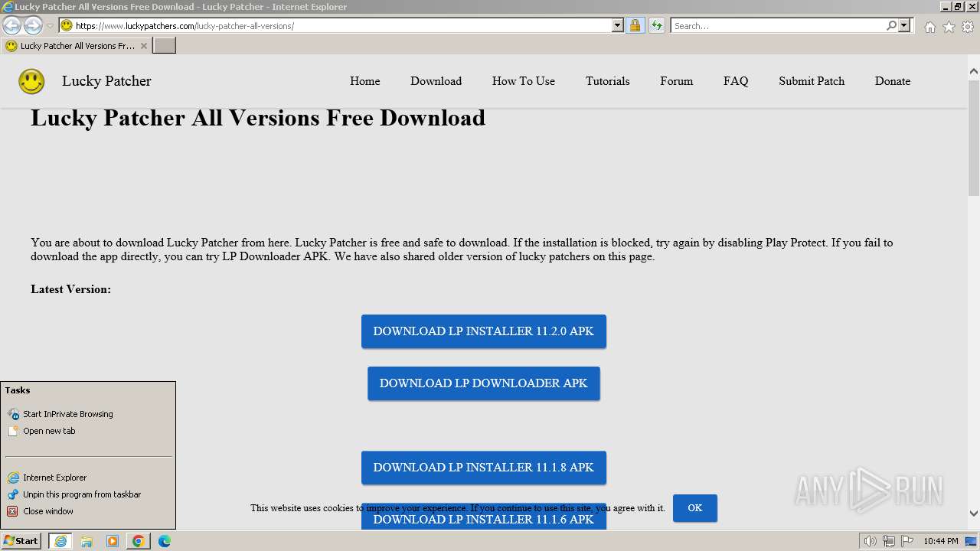Image resolution: width=980 pixels, height=551 pixels.
Task: Open the Home menu item
Action: (364, 81)
